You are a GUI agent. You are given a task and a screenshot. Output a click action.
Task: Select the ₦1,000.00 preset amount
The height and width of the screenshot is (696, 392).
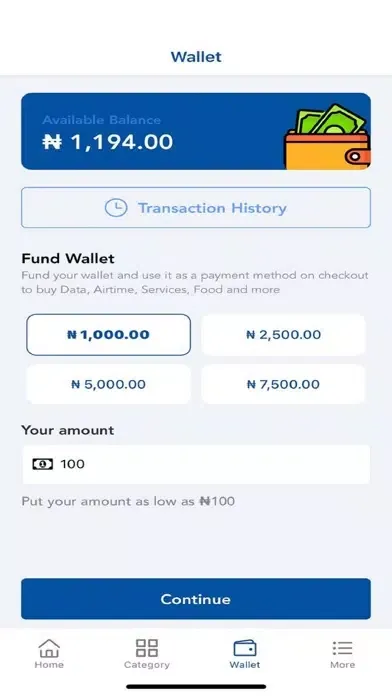point(108,335)
